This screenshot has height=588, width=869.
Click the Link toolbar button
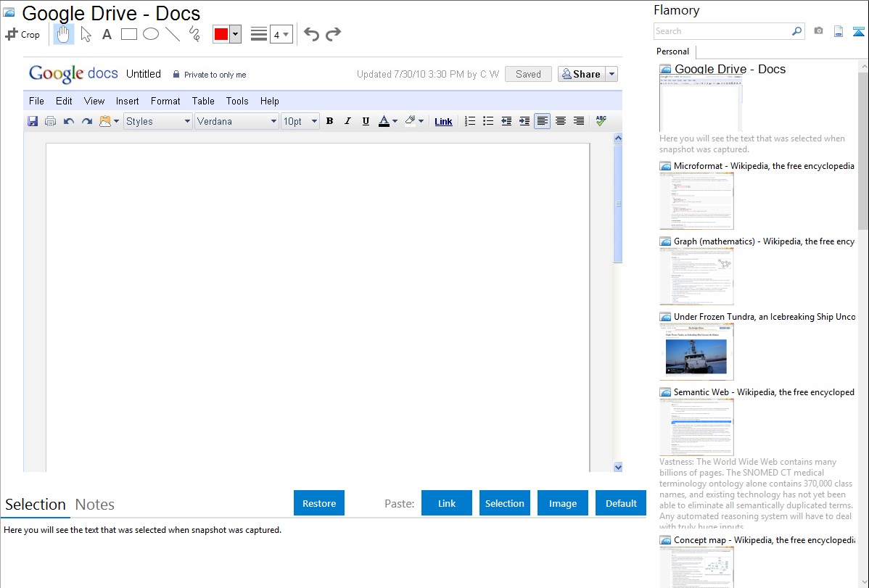click(x=443, y=121)
